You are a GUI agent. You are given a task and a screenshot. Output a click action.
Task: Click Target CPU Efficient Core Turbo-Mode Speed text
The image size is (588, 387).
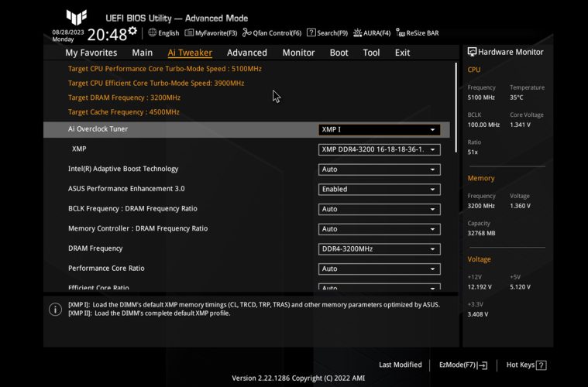click(156, 83)
